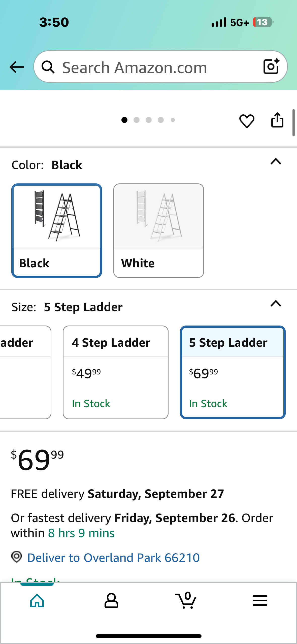297x644 pixels.
Task: Select the Black color option
Action: pos(57,231)
